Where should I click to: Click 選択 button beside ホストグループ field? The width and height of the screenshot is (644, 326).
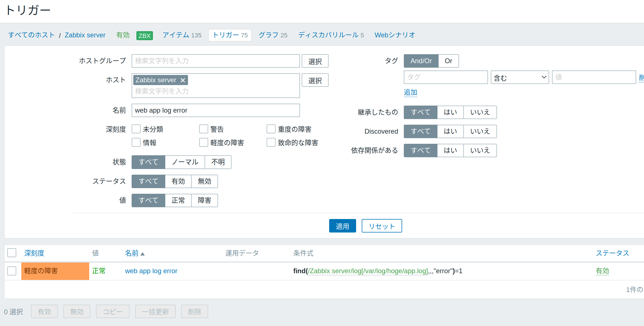(315, 61)
